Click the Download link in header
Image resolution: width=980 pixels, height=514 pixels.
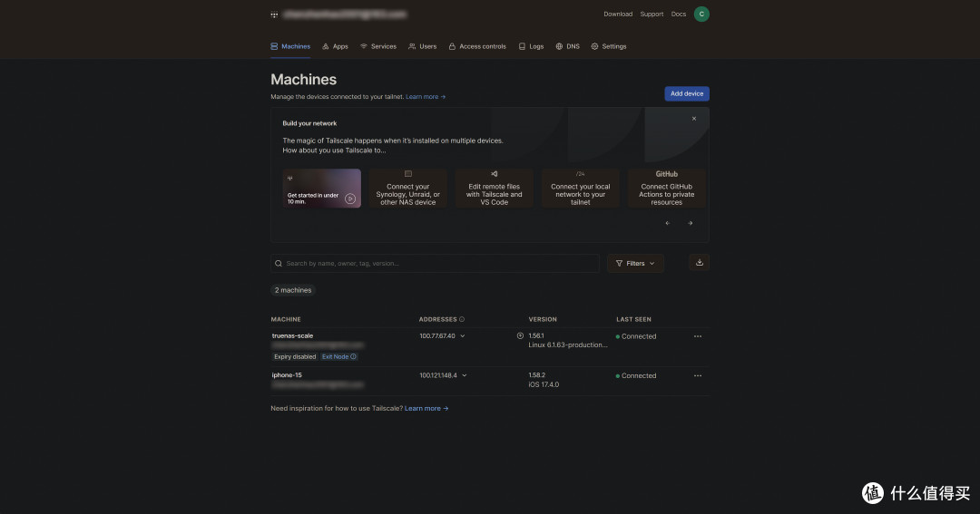pos(618,14)
